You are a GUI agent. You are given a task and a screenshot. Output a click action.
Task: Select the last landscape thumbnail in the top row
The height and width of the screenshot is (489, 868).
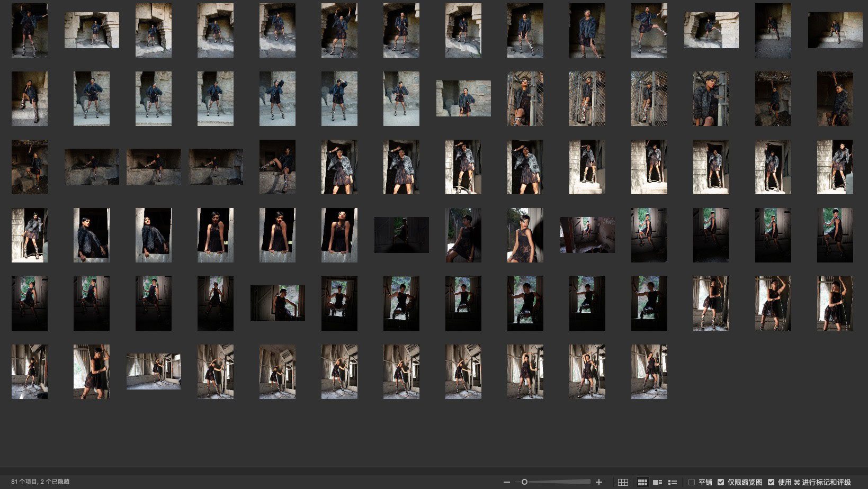(835, 30)
